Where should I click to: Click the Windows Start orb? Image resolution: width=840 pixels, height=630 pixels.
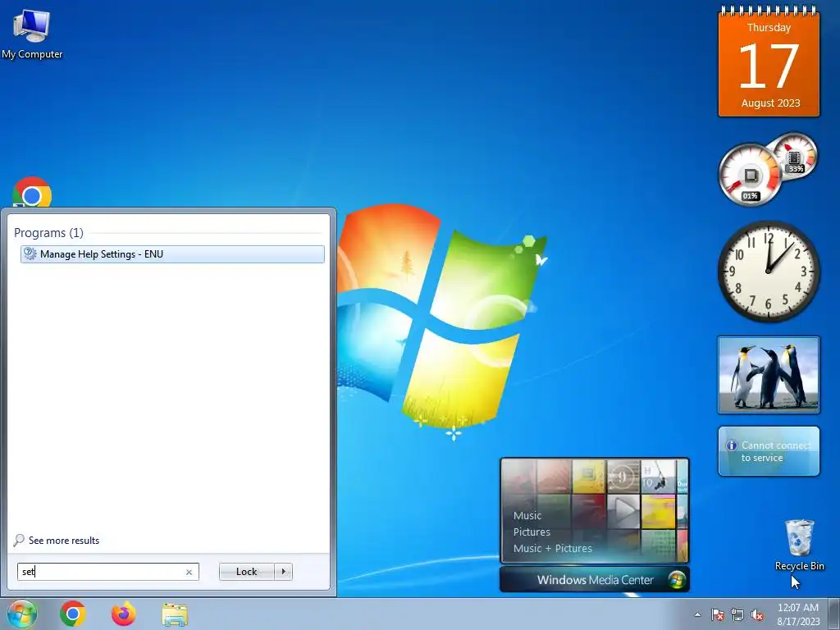coord(21,614)
